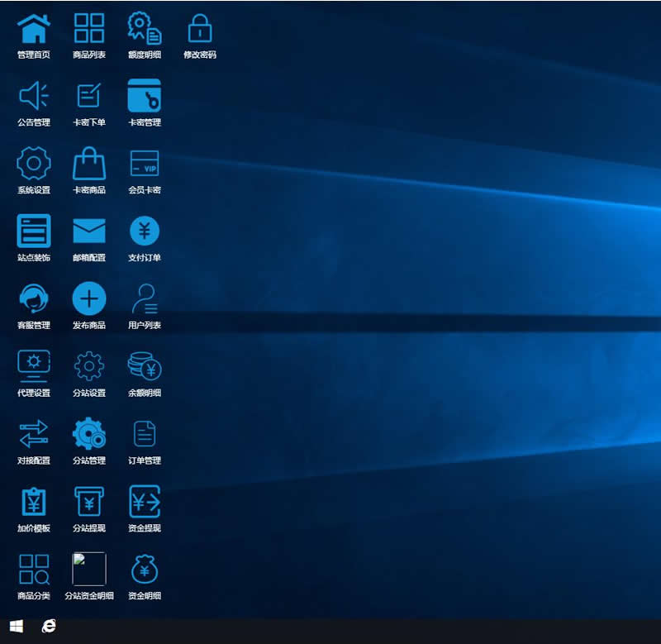Screen dimensions: 661x644
Task: Launch Internet Explorer from taskbar
Action: pyautogui.click(x=49, y=627)
